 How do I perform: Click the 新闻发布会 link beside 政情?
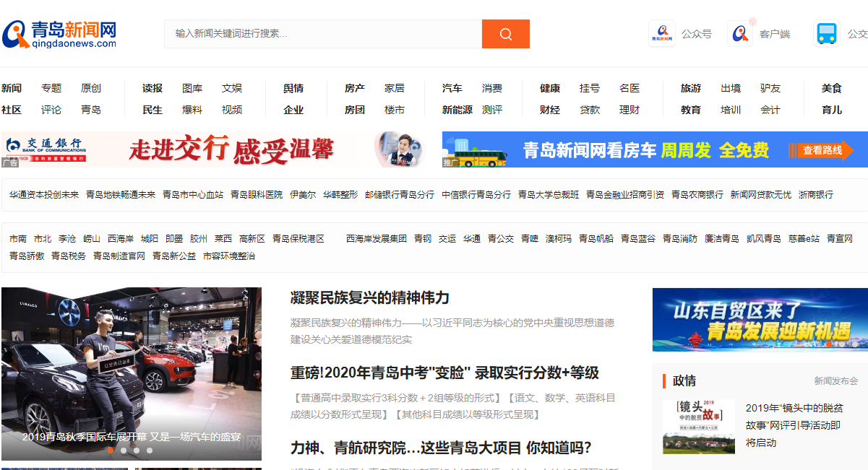835,380
